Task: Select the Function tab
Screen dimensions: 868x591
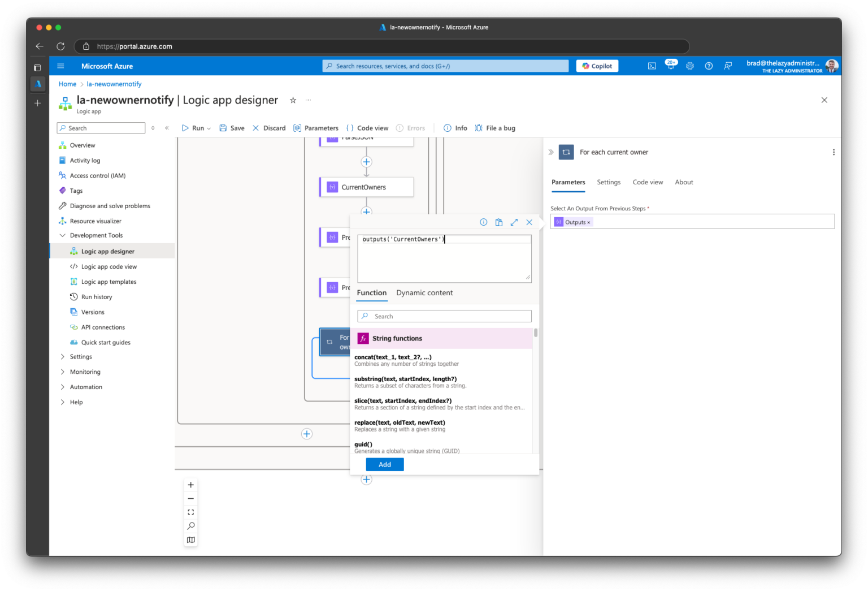Action: (372, 293)
